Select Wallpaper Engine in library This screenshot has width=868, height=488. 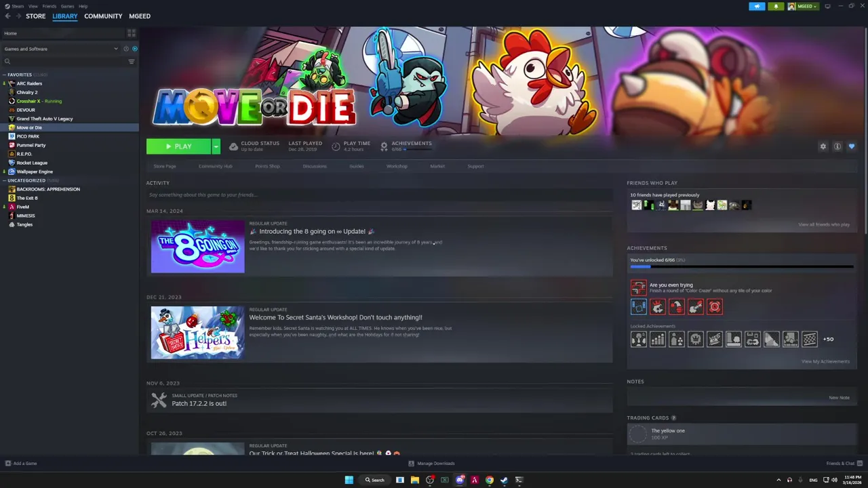[35, 171]
